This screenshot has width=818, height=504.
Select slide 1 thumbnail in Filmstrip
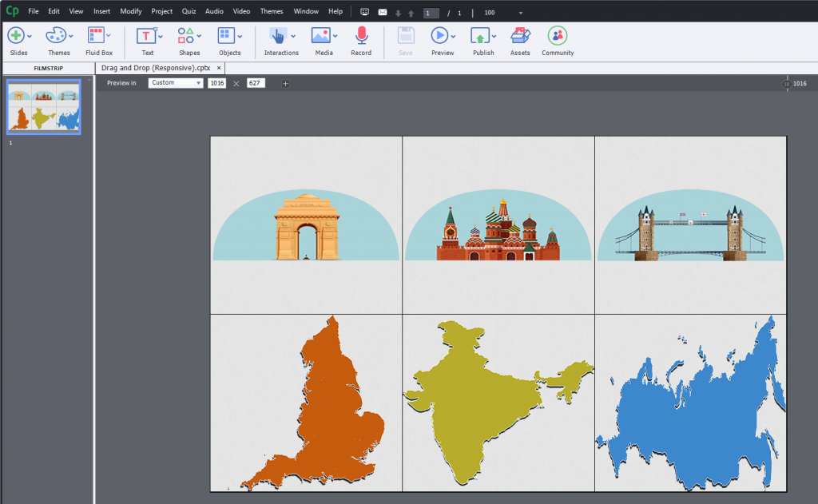pyautogui.click(x=44, y=107)
